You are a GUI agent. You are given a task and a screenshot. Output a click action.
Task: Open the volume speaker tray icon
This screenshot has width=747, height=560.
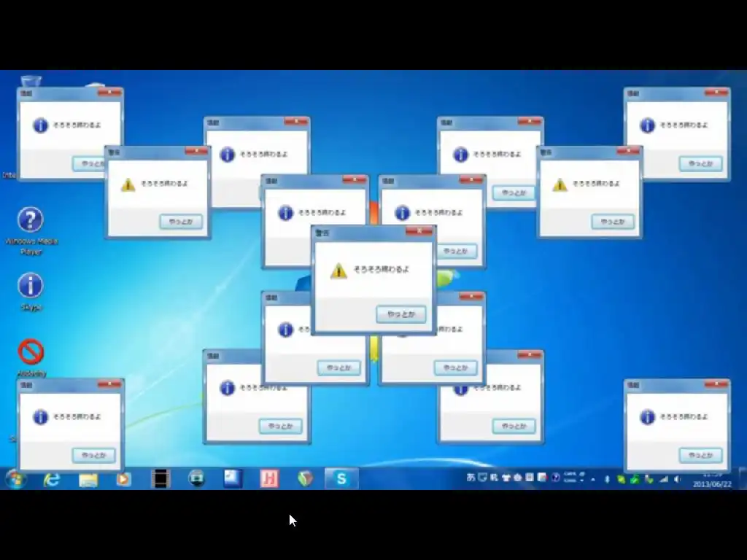[677, 480]
